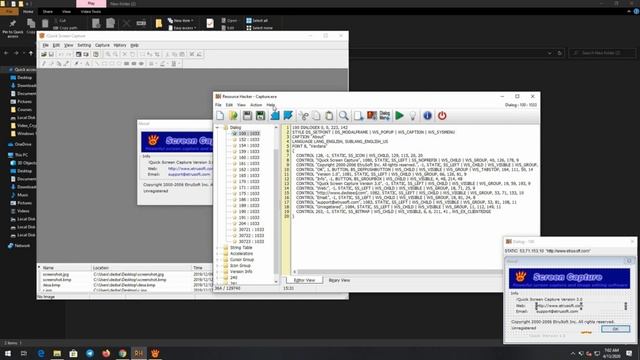Open Setting menu in Quick Screen Capture

pyautogui.click(x=84, y=45)
